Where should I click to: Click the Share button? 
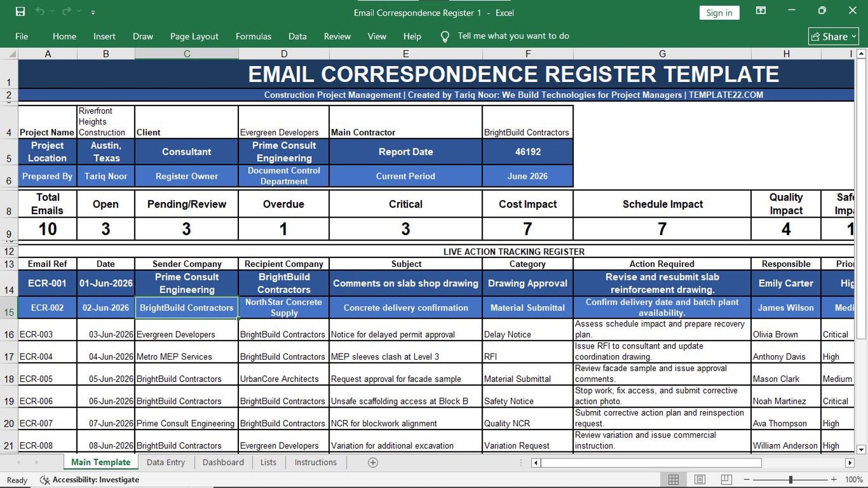click(834, 36)
